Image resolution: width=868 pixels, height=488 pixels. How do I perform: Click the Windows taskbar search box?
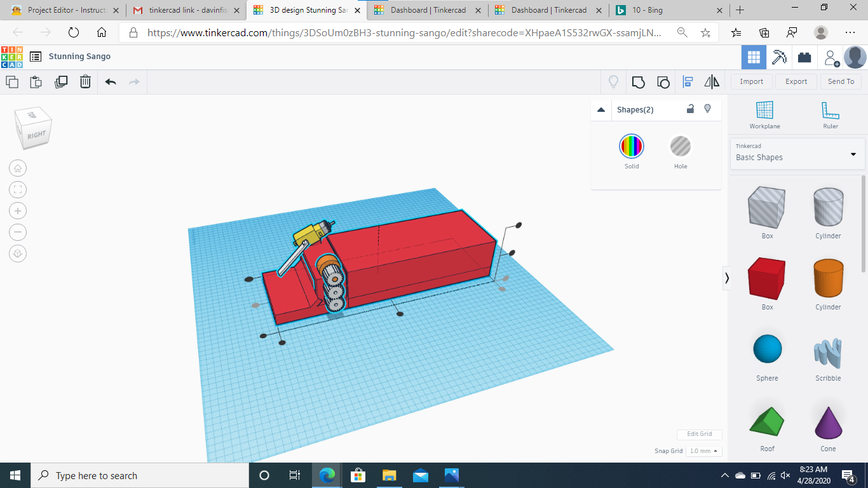(139, 475)
